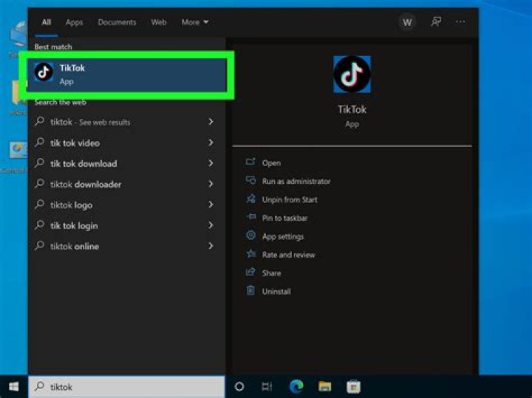Screen dimensions: 532x398
Task: Open Task View on the taskbar
Action: [x=267, y=386]
